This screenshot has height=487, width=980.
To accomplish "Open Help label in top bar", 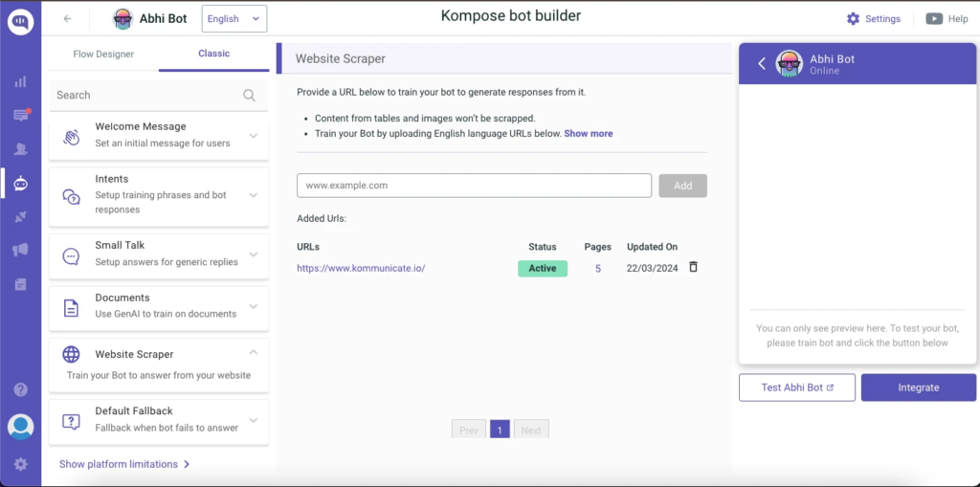I will click(958, 19).
